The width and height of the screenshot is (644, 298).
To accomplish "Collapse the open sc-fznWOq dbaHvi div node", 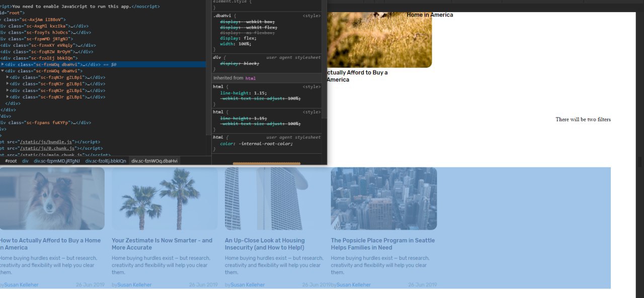I will click(x=3, y=71).
